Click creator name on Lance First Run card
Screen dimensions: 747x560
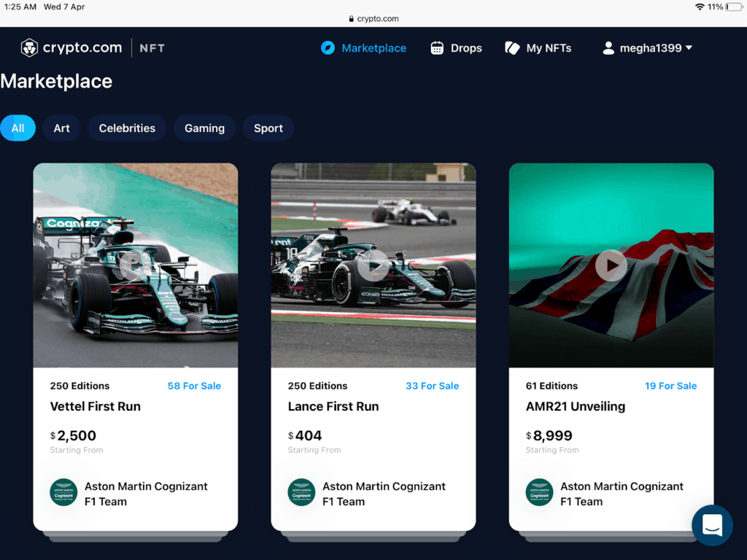[384, 494]
